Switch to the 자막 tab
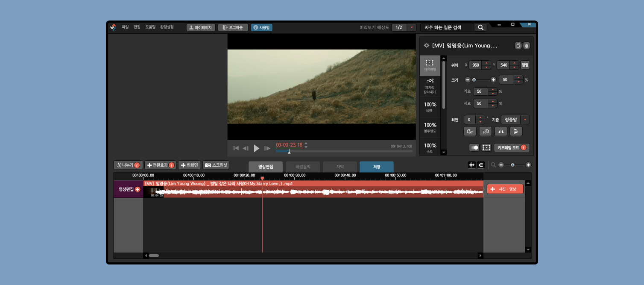The height and width of the screenshot is (285, 644). [340, 167]
